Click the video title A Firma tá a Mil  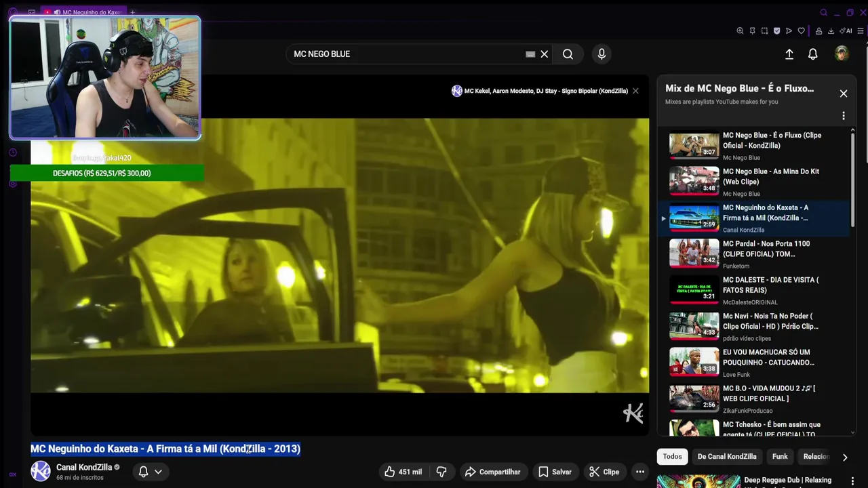pyautogui.click(x=165, y=449)
